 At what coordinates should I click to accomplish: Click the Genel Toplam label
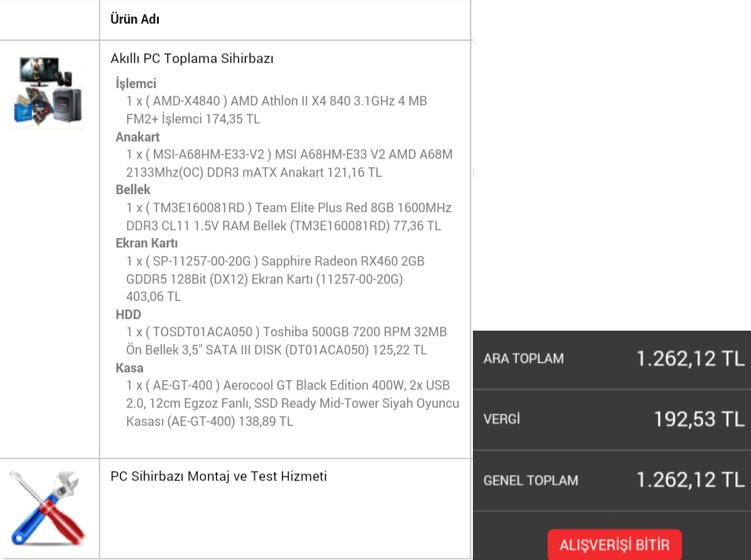(x=531, y=480)
